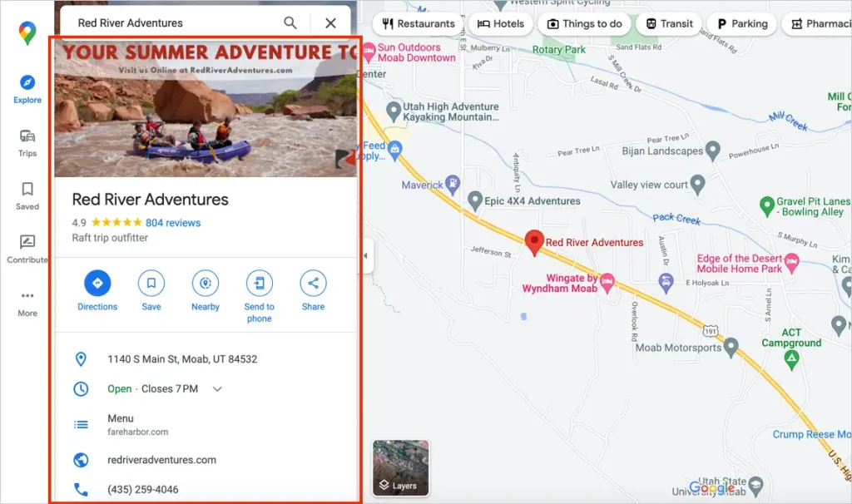Open the Layers map view thumbnail

pyautogui.click(x=400, y=468)
